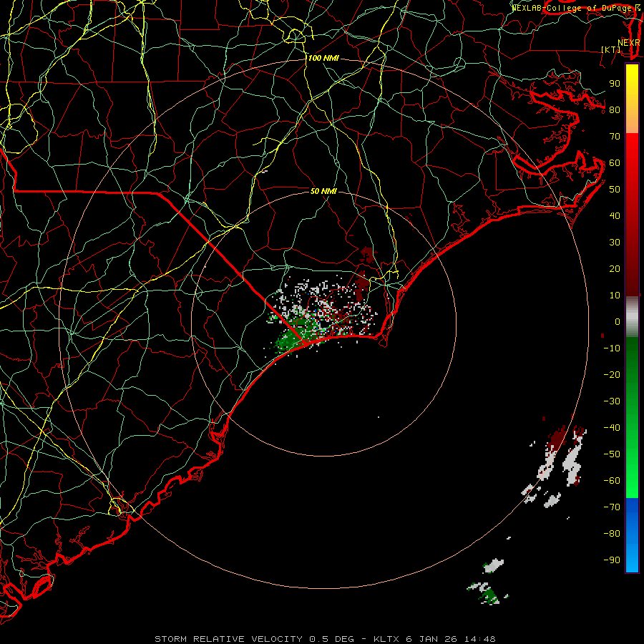Click the 70 value on velocity scale

pyautogui.click(x=615, y=137)
